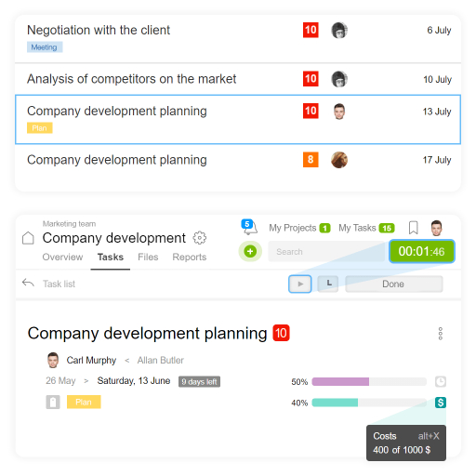The width and height of the screenshot is (476, 476).
Task: Click the 50% purple progress bar
Action: point(369,381)
